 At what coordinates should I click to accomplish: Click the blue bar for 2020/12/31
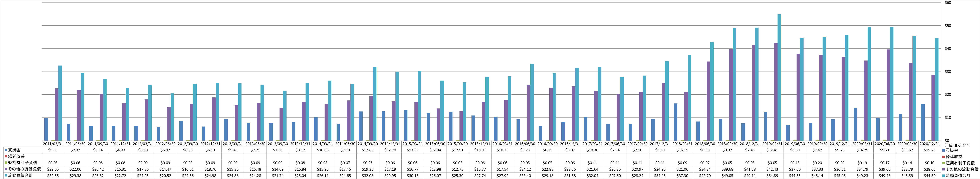point(923,122)
